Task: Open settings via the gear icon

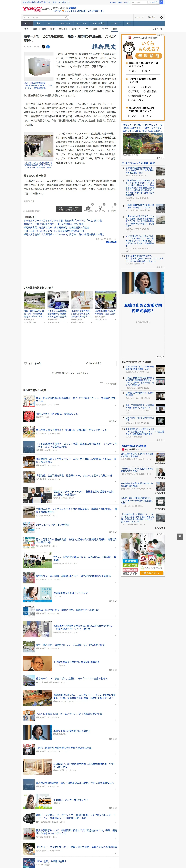Action: point(161,18)
